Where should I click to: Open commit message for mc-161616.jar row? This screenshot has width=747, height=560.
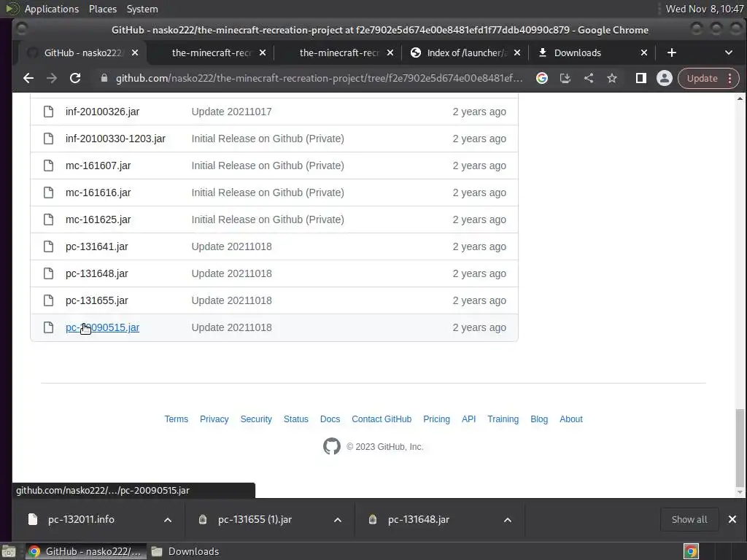pyautogui.click(x=268, y=192)
